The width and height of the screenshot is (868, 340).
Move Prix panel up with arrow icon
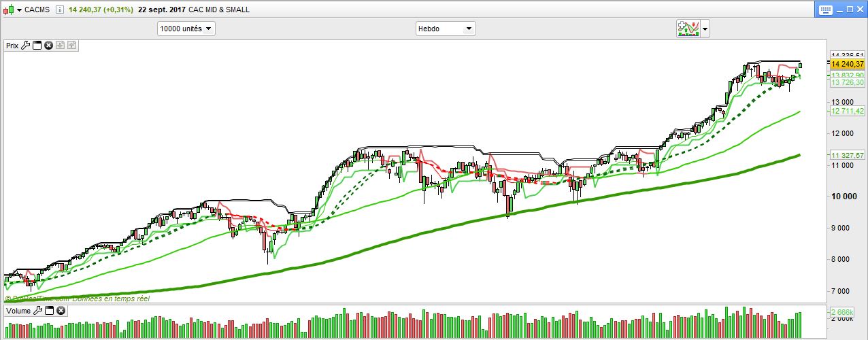(71, 46)
